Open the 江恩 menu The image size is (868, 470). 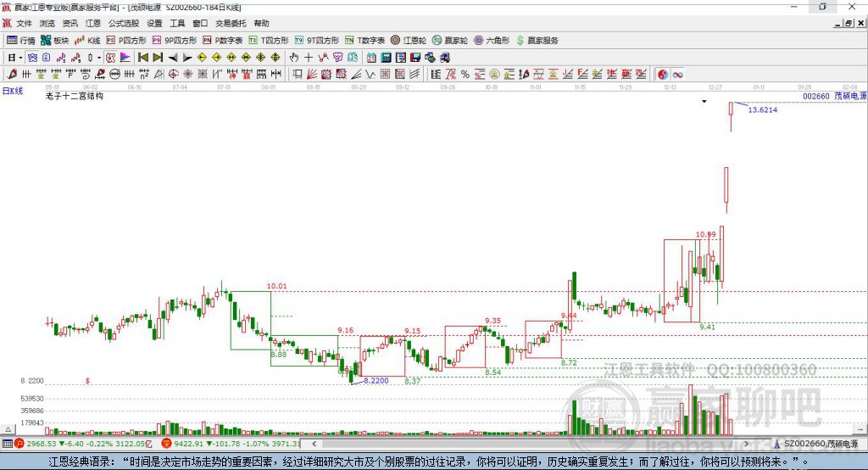tap(93, 23)
